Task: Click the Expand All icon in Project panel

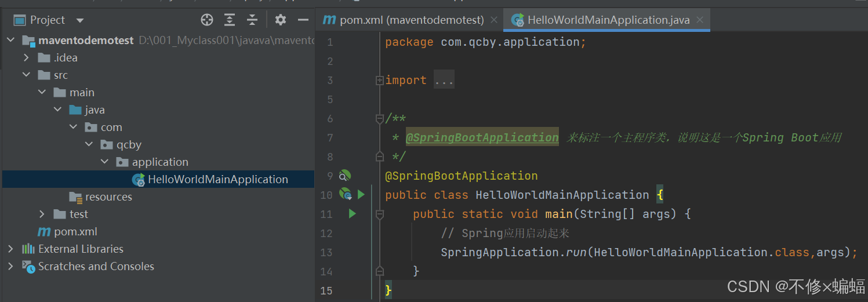Action: pos(230,20)
